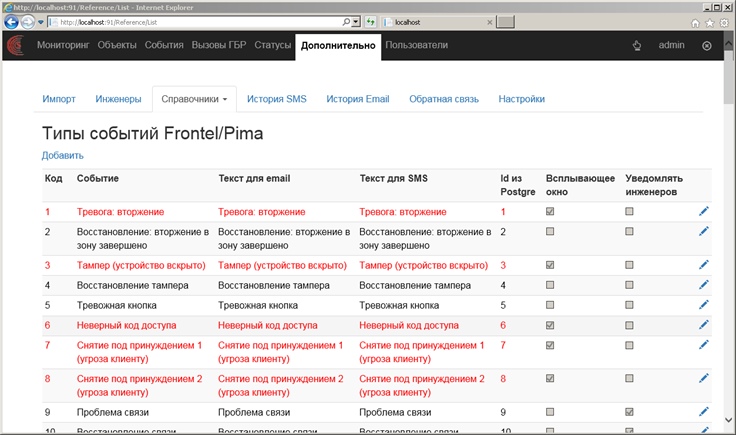
Task: Uncheck popup window for row 3
Action: 550,265
